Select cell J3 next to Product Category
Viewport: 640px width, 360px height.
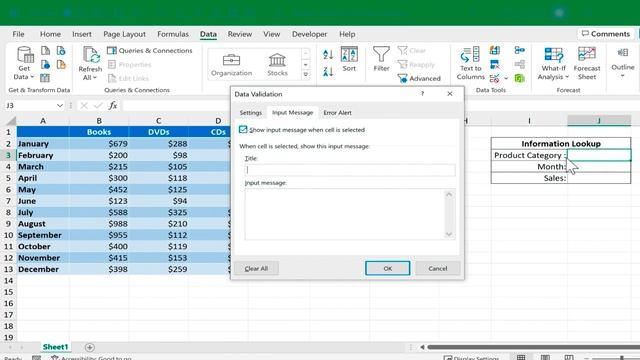click(599, 155)
